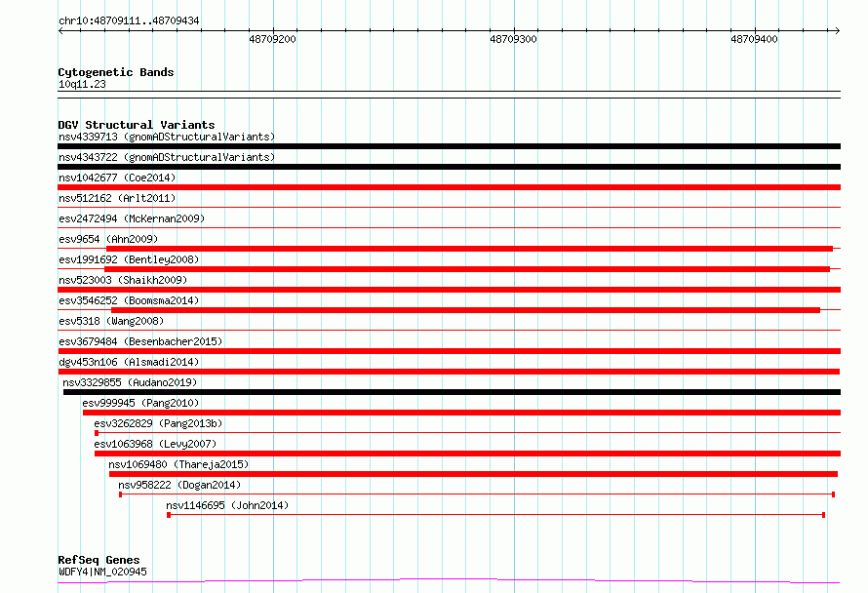Click the red bar of esv9654 Ahn2009
Screen dimensions: 868x593
tap(469, 249)
